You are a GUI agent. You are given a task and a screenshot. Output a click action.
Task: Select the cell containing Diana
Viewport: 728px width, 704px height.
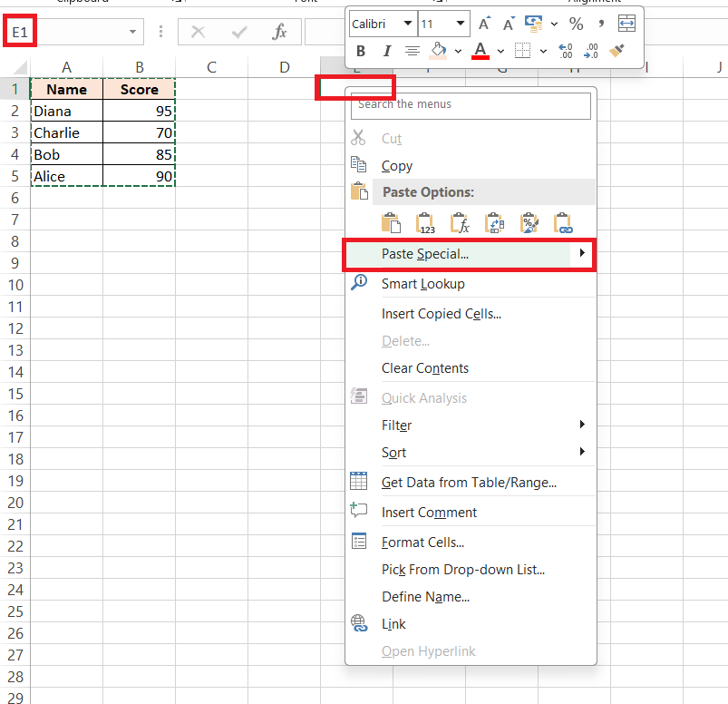[x=66, y=111]
